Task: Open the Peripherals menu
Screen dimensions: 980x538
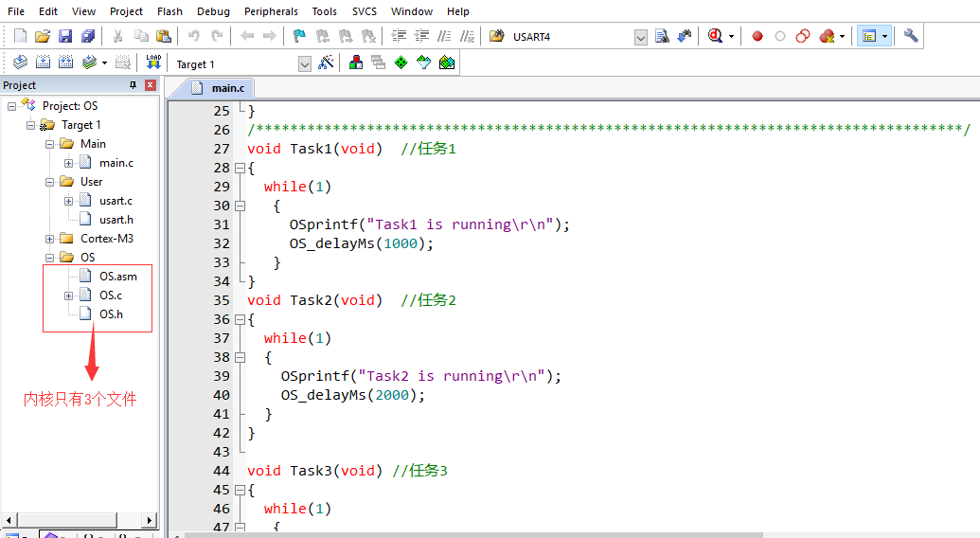Action: pos(271,11)
